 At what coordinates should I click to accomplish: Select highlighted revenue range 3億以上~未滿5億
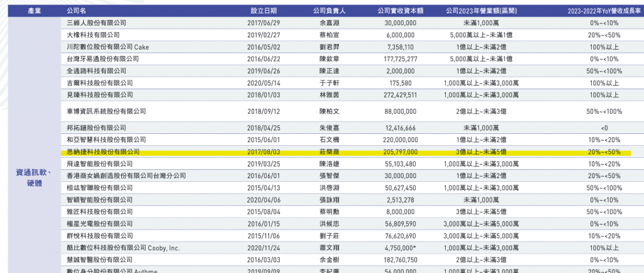coord(481,152)
